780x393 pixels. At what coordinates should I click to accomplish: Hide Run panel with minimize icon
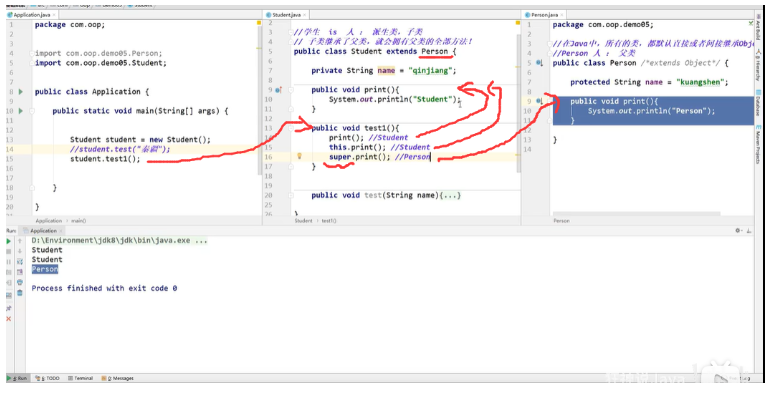coord(749,231)
